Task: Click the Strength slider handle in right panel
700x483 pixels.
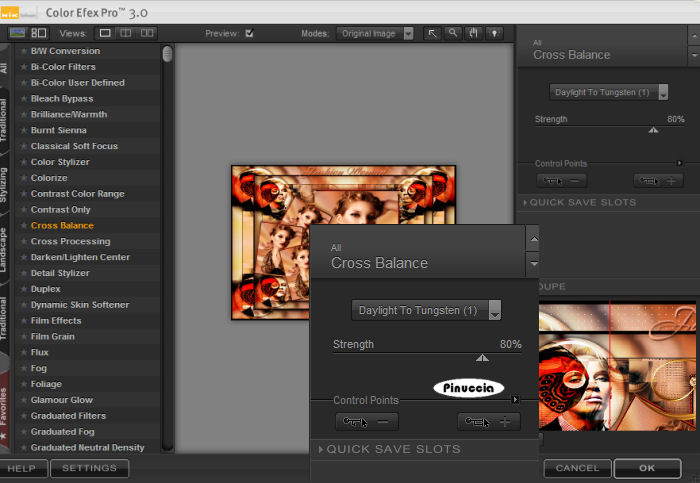Action: click(x=653, y=130)
